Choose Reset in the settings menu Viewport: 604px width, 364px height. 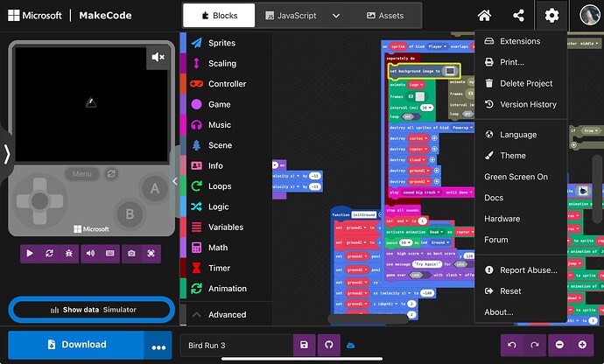tap(521, 291)
